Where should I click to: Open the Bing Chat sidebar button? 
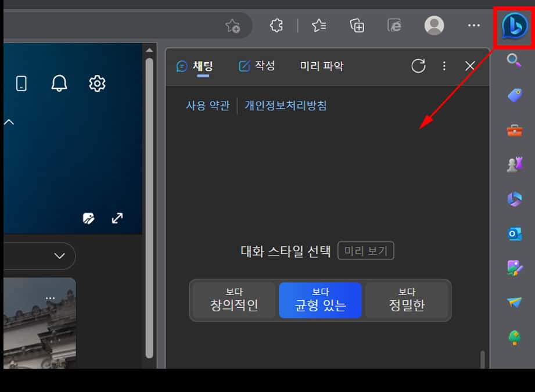click(515, 26)
